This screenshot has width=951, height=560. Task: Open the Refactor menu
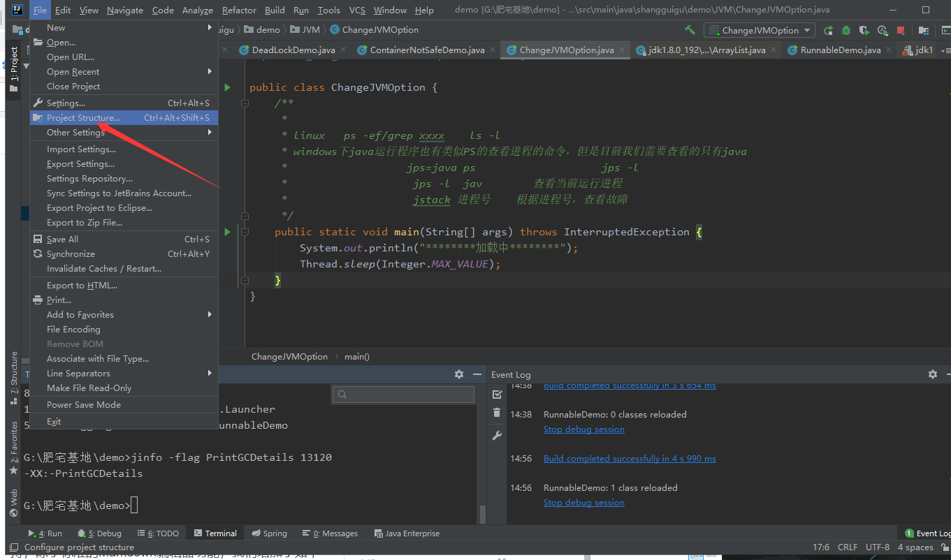239,10
